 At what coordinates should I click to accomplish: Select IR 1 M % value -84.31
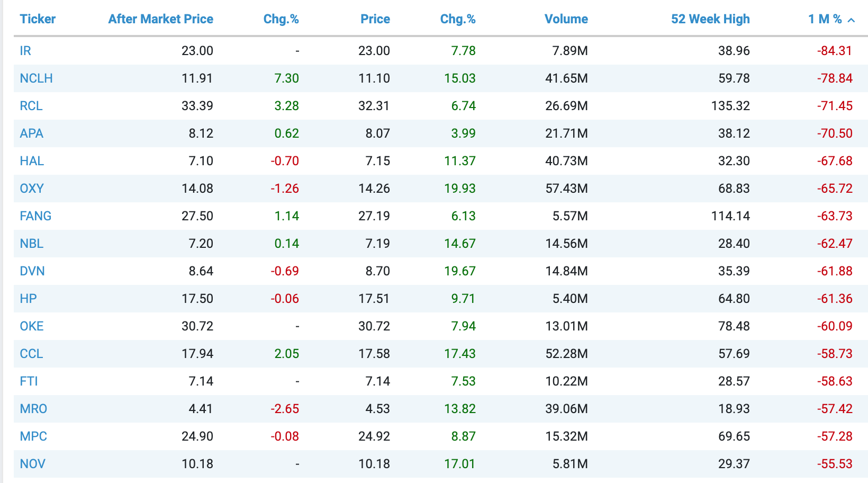pos(835,51)
